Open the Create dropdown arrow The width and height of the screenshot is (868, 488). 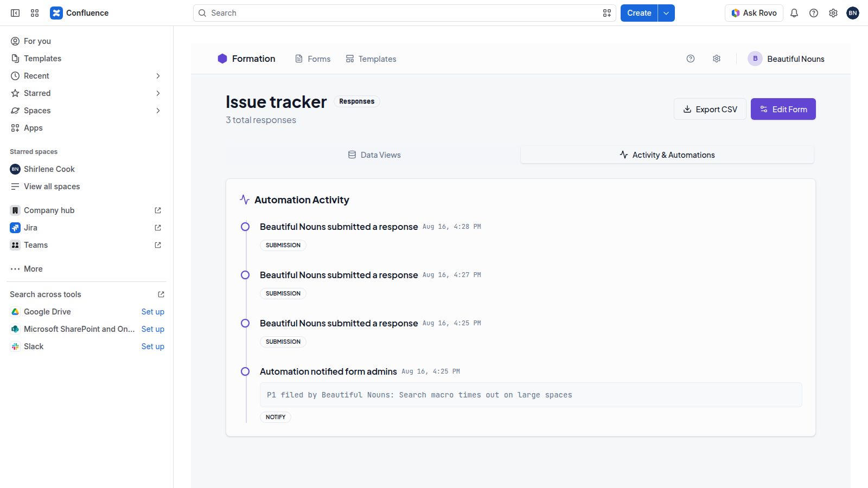pos(666,13)
